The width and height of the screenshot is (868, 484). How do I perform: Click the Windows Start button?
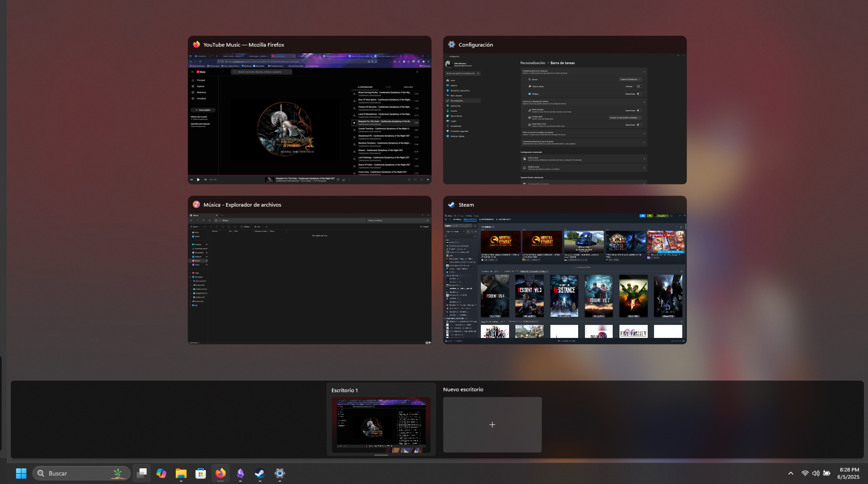tap(21, 473)
